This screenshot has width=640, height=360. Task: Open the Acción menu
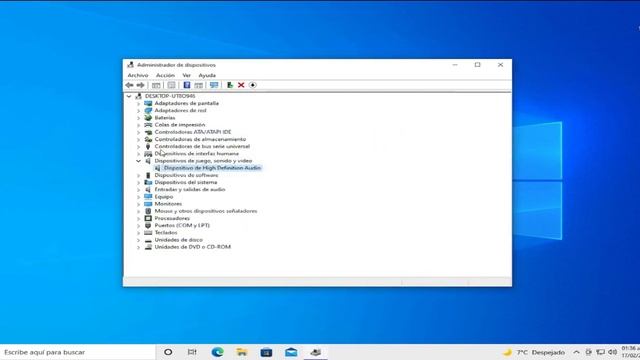pos(165,75)
